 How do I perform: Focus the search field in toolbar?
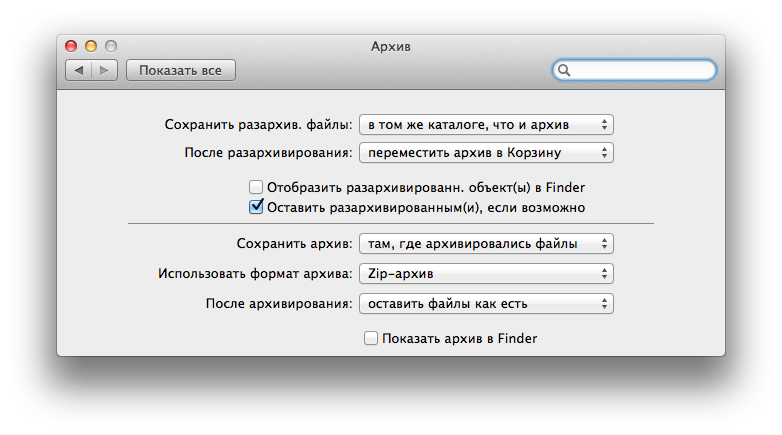[642, 70]
